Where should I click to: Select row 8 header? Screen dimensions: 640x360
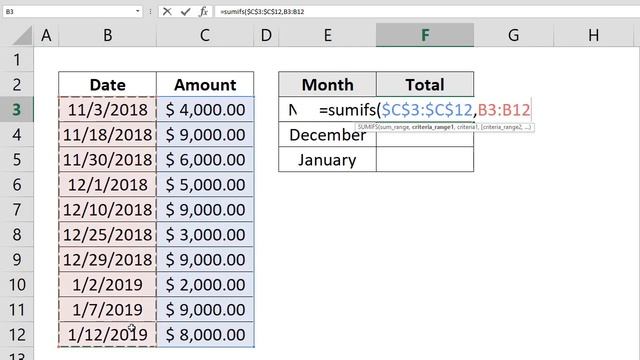pyautogui.click(x=17, y=234)
